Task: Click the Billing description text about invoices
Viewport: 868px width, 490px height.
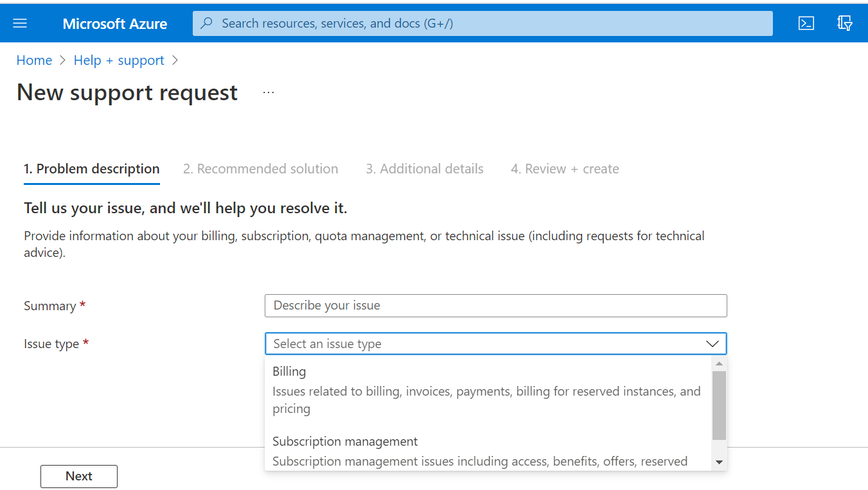Action: coord(486,400)
